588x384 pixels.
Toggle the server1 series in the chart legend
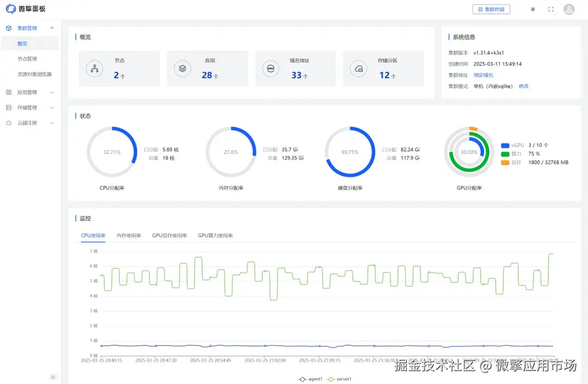(x=339, y=379)
